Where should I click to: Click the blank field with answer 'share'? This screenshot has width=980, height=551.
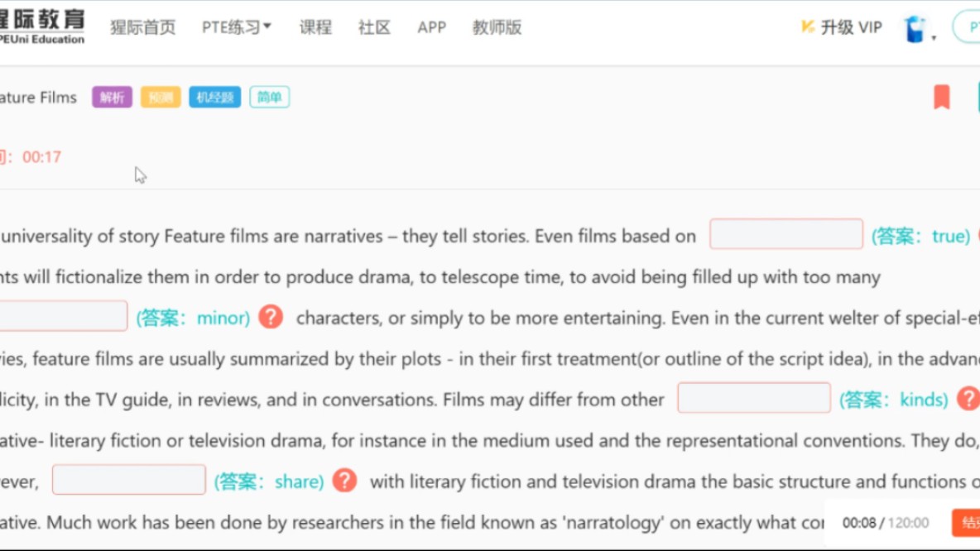(129, 480)
